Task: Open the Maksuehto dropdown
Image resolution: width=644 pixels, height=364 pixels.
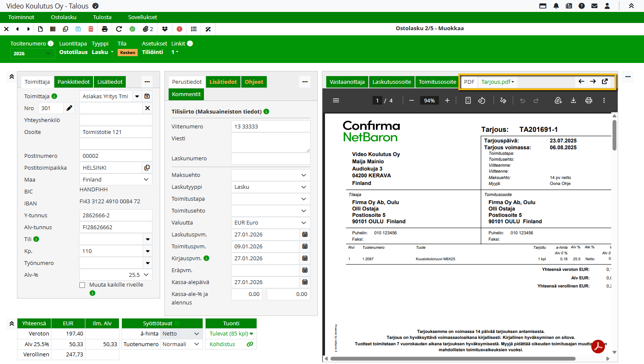Action: coord(270,175)
